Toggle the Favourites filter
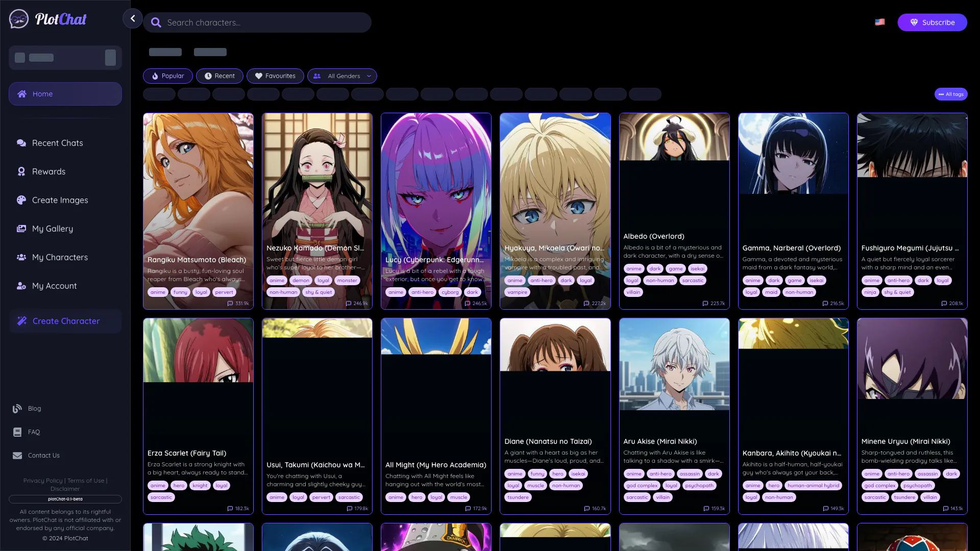The height and width of the screenshot is (551, 980). click(x=275, y=76)
